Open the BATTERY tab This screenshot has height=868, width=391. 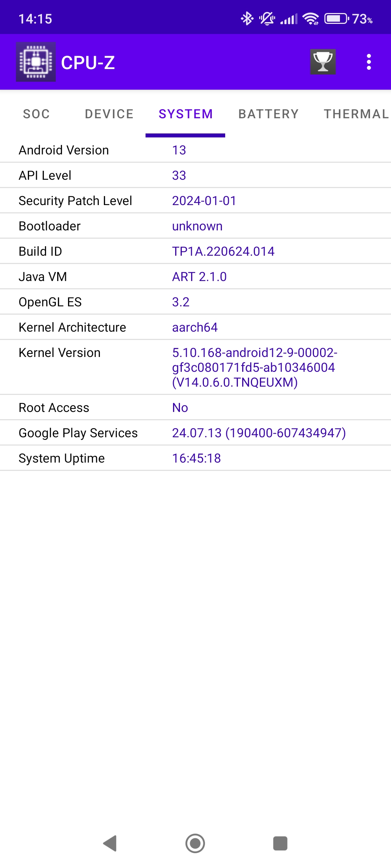[x=268, y=114]
